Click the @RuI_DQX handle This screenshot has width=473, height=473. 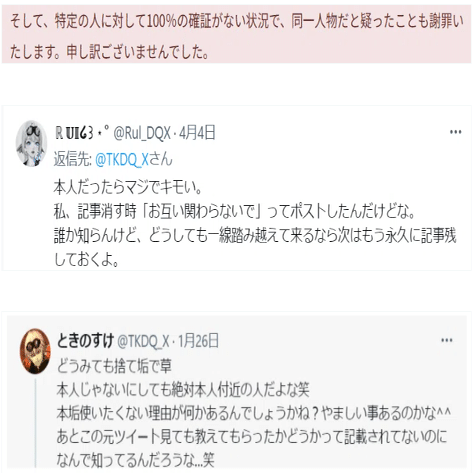142,133
